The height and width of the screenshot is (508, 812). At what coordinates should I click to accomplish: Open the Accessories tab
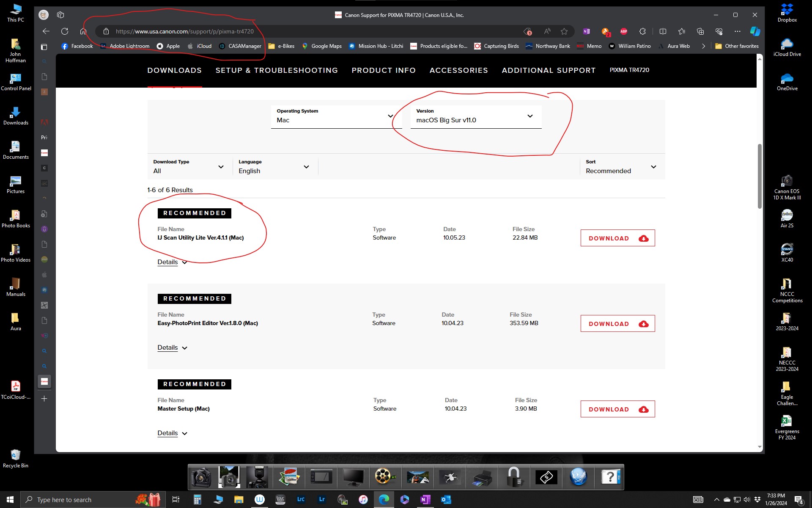(x=458, y=70)
